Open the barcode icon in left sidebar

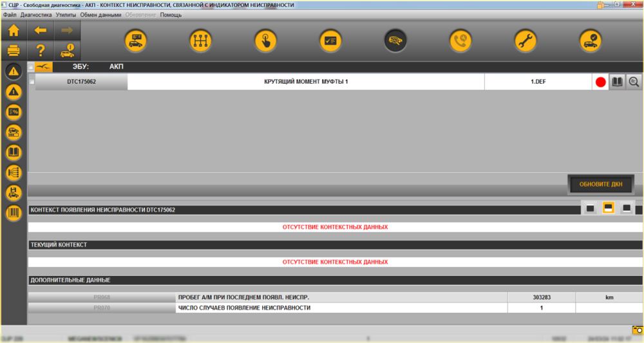click(x=14, y=213)
